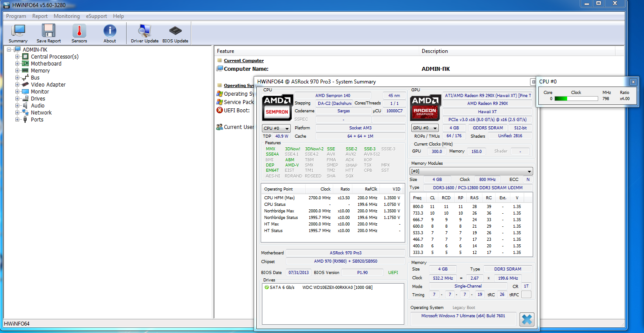Click the CPU #0 clock progress bar

[x=576, y=99]
